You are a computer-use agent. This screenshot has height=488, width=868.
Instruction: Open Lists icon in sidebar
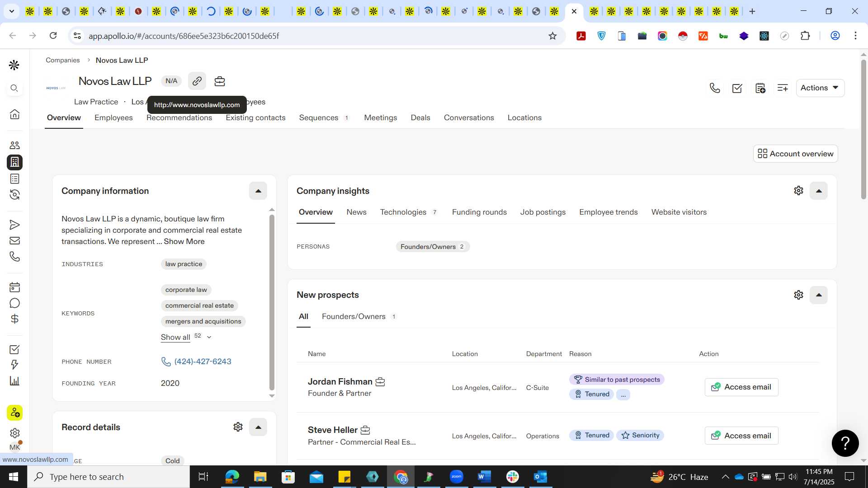click(14, 178)
